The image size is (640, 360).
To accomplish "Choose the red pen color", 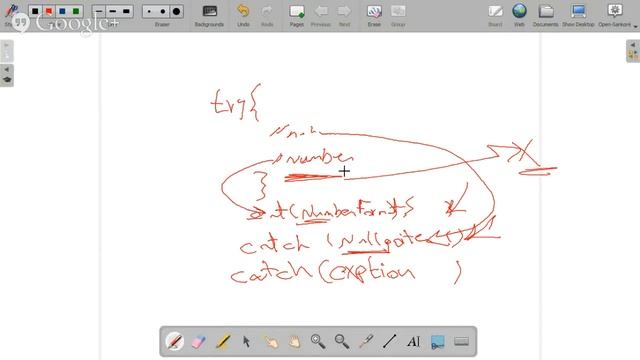I will pyautogui.click(x=49, y=11).
